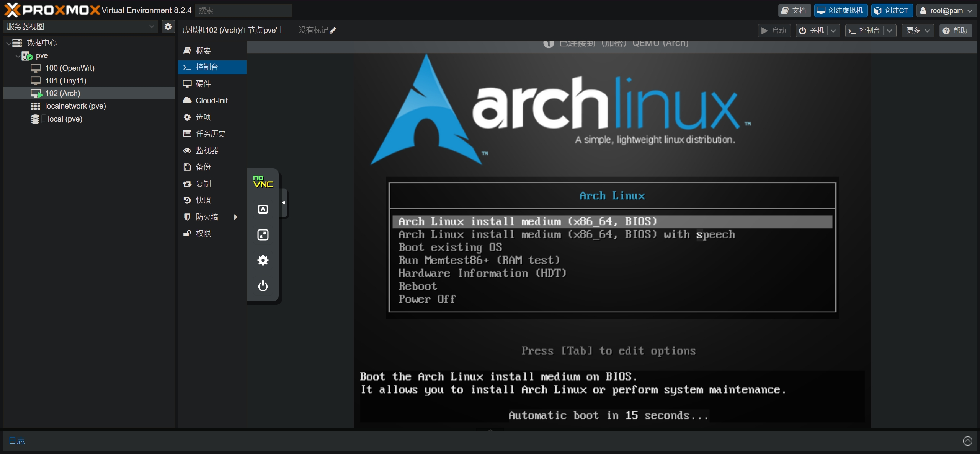Image resolution: width=980 pixels, height=454 pixels.
Task: Open the 权限 permissions section
Action: coord(212,233)
